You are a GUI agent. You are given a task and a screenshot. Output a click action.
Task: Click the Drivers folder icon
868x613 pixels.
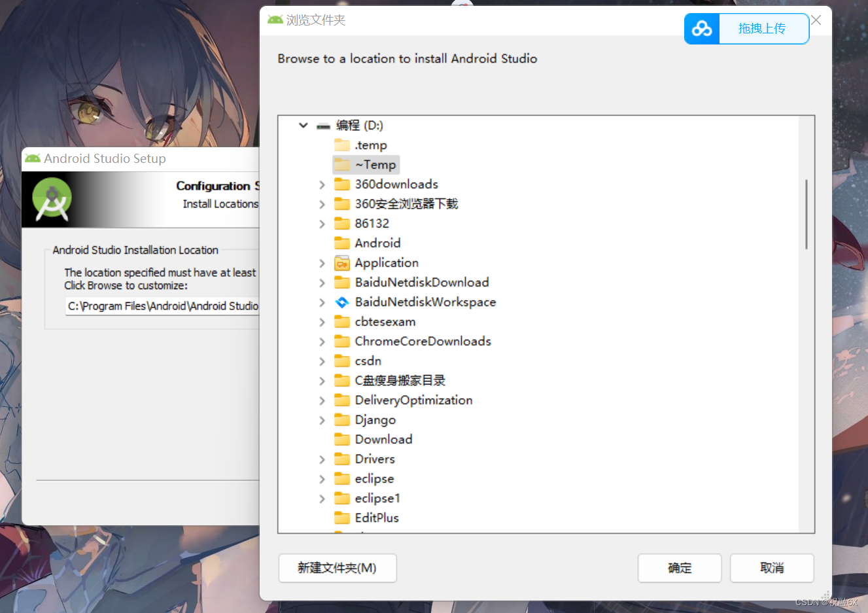342,459
